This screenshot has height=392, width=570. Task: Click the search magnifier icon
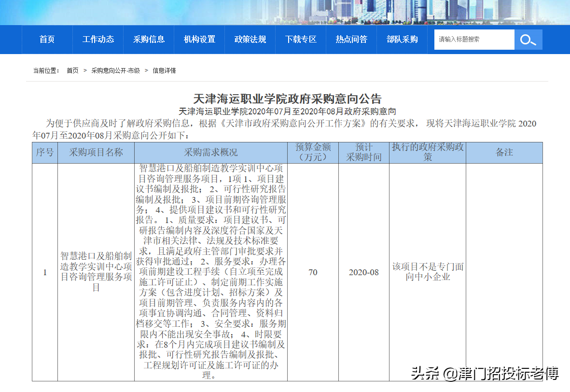[528, 39]
